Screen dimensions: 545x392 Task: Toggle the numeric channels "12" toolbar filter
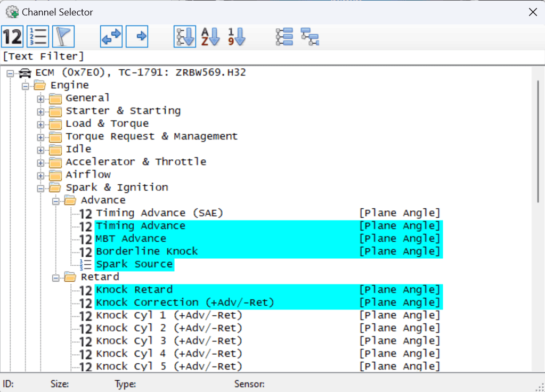[12, 37]
